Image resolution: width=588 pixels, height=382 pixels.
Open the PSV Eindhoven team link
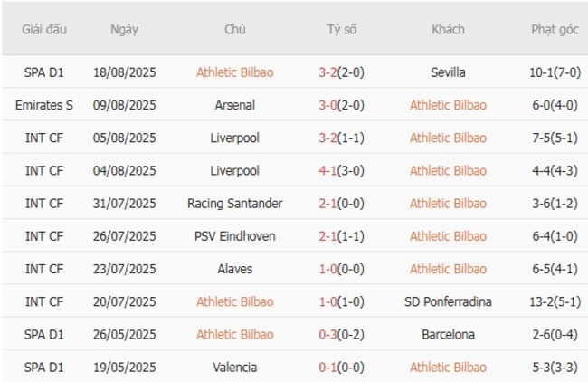235,236
